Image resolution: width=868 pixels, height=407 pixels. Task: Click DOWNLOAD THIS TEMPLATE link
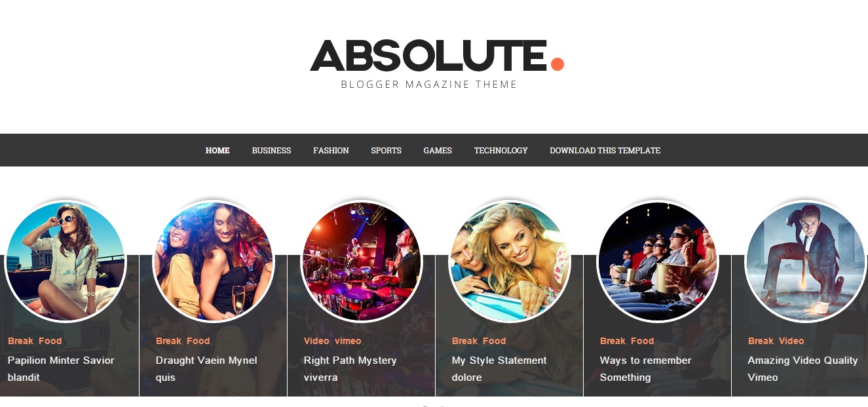point(605,150)
